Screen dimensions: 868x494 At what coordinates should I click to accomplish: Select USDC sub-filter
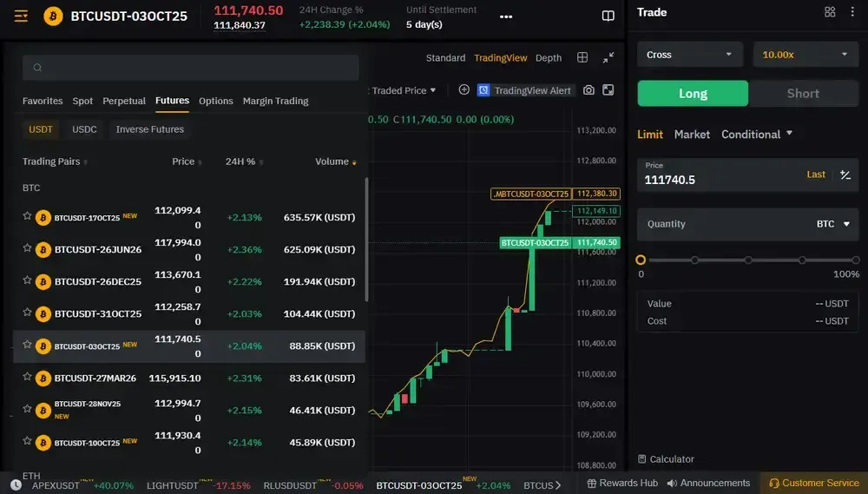(x=84, y=129)
